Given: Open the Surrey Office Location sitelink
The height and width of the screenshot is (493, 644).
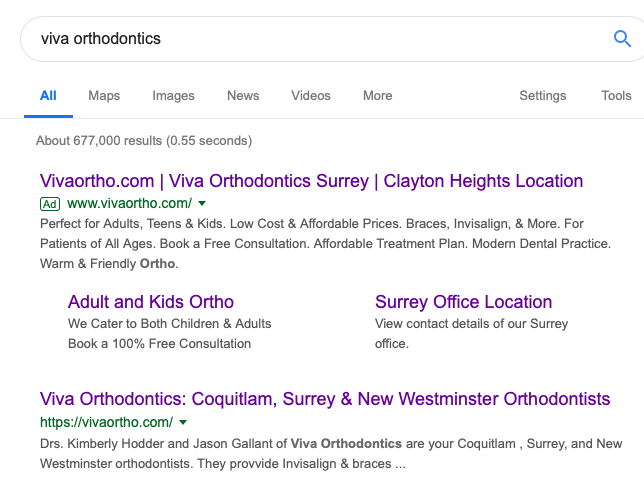Looking at the screenshot, I should click(x=463, y=302).
